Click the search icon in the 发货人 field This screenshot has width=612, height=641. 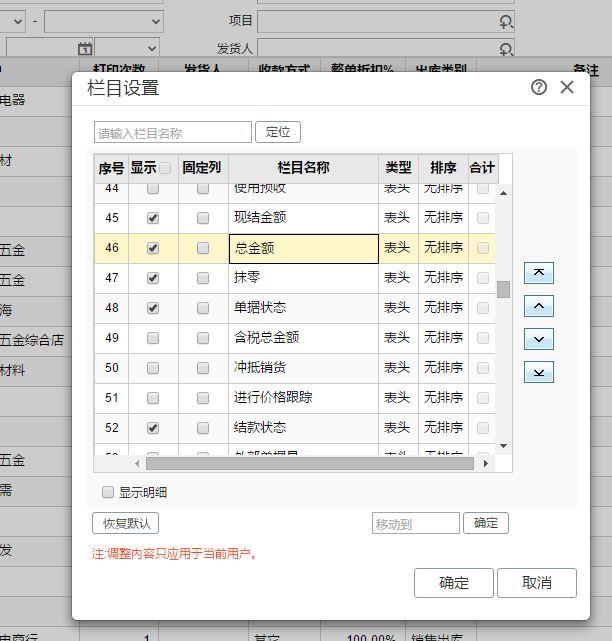tap(506, 49)
